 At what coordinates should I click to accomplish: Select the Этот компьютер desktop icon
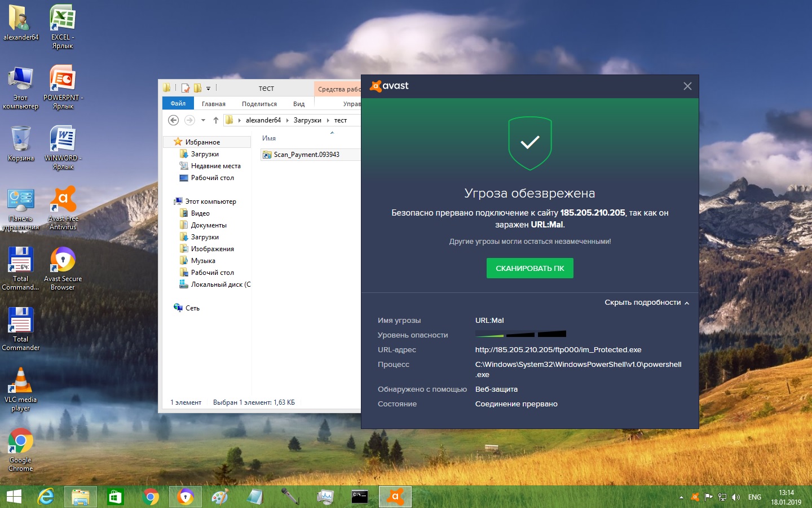click(21, 87)
